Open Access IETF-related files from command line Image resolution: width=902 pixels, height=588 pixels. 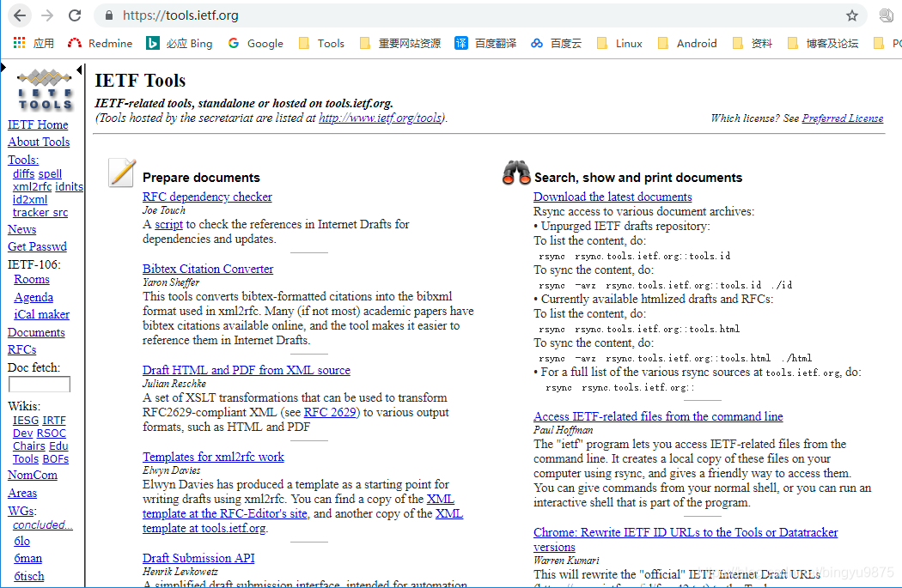click(x=658, y=416)
